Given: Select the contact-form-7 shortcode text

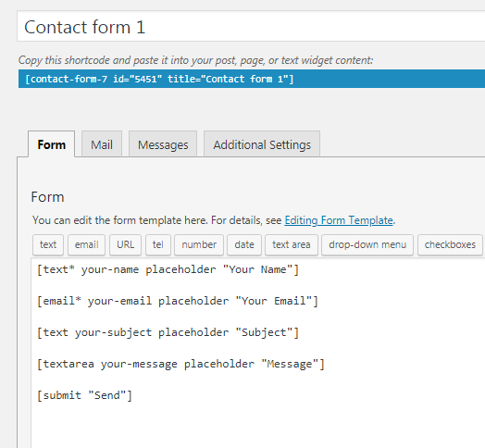Looking at the screenshot, I should 159,79.
